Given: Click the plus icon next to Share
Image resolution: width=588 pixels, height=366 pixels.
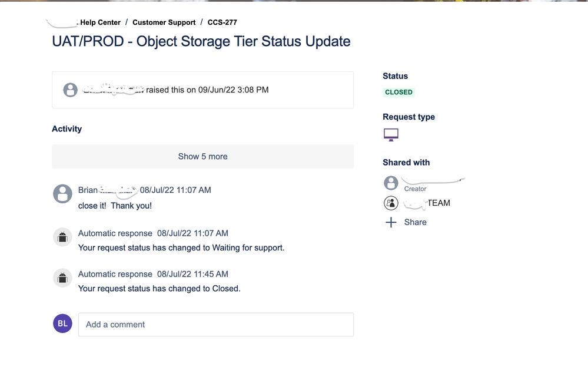Looking at the screenshot, I should (391, 222).
